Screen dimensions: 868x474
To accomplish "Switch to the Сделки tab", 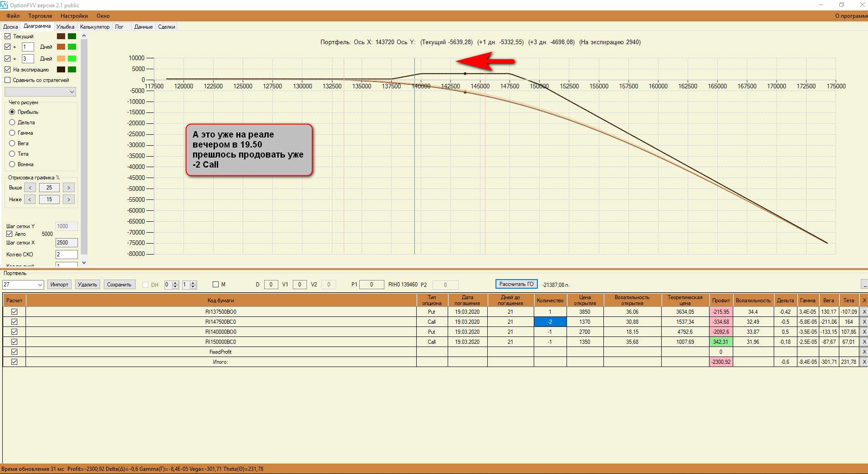I will [167, 27].
